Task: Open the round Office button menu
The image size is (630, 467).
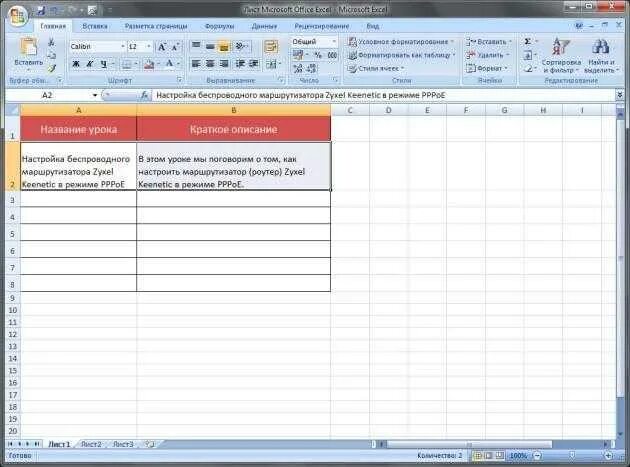Action: (18, 16)
